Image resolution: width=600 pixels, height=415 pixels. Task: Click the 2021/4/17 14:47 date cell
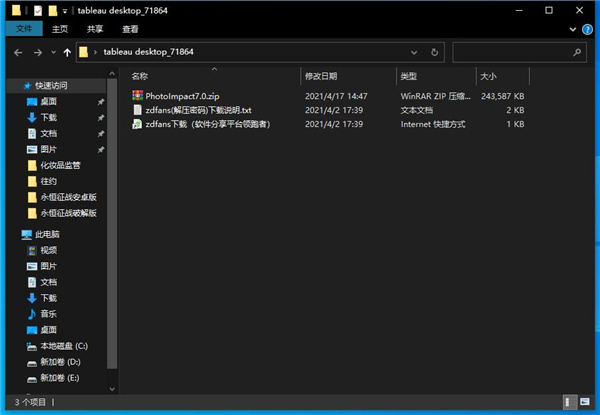pos(336,96)
